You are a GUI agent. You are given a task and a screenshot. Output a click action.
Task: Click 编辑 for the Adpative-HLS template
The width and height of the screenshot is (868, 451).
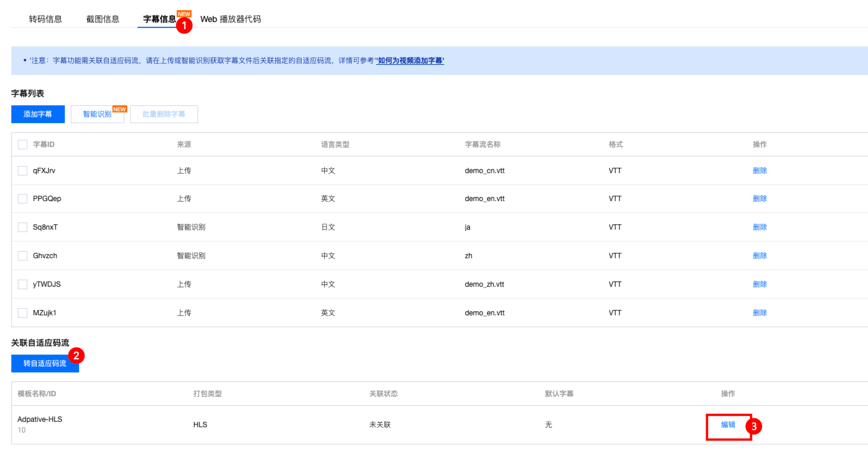click(x=728, y=425)
